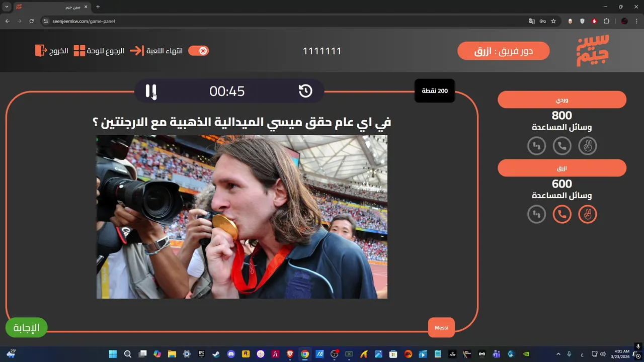Reveal the answer with the green الإجابة button
Viewport: 644px width, 362px height.
click(x=26, y=328)
